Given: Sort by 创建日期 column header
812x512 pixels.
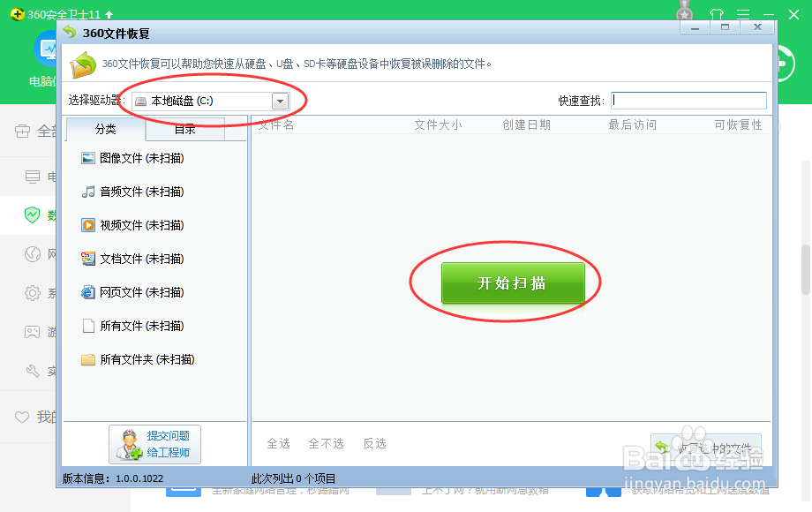Looking at the screenshot, I should (x=526, y=124).
